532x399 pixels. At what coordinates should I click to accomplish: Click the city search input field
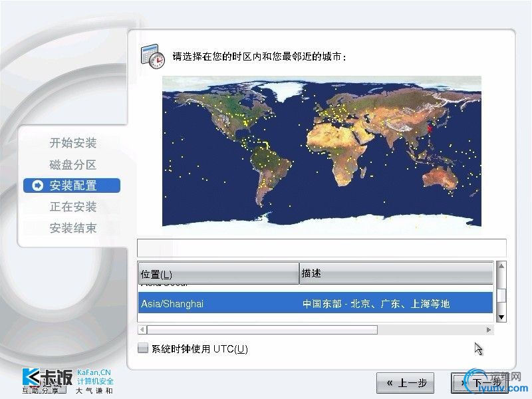[x=322, y=248]
